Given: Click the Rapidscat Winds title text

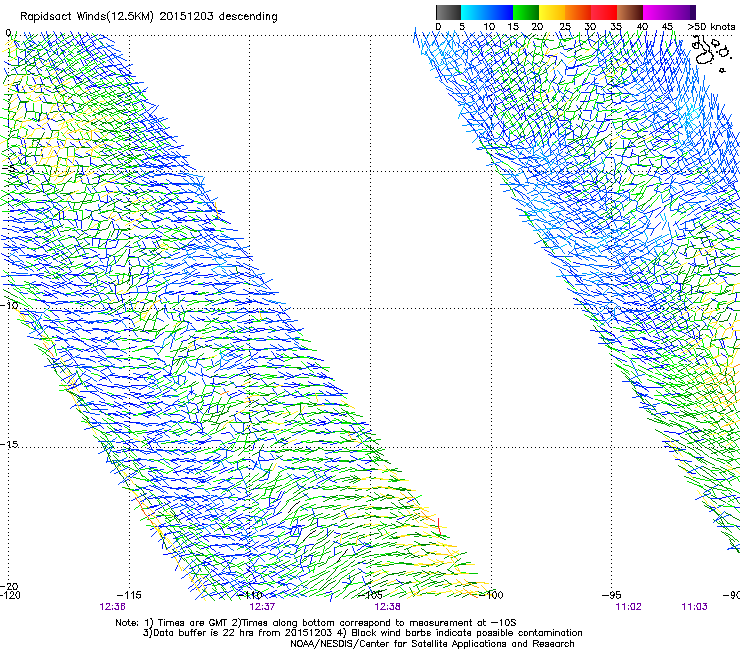Looking at the screenshot, I should (149, 17).
